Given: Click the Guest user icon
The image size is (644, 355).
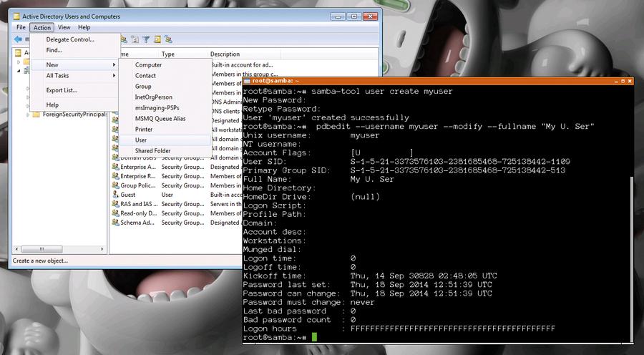Looking at the screenshot, I should coord(115,195).
